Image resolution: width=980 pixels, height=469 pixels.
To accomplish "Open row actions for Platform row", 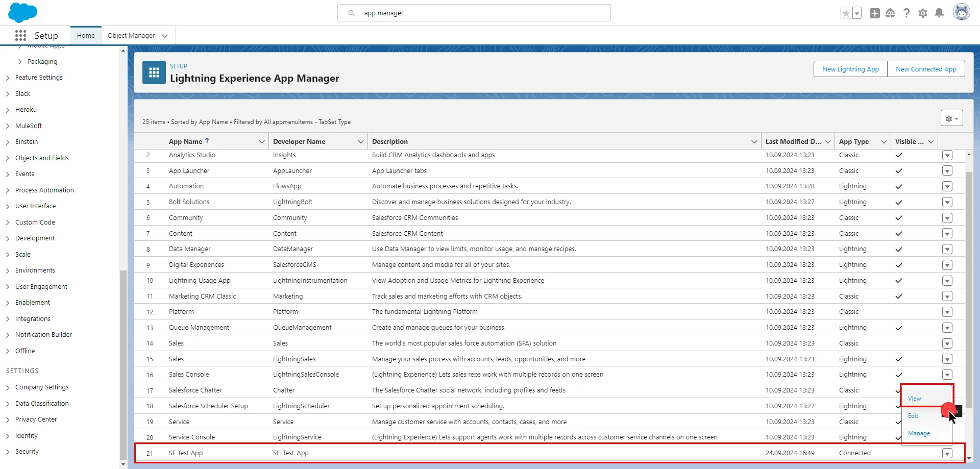I will coord(947,312).
